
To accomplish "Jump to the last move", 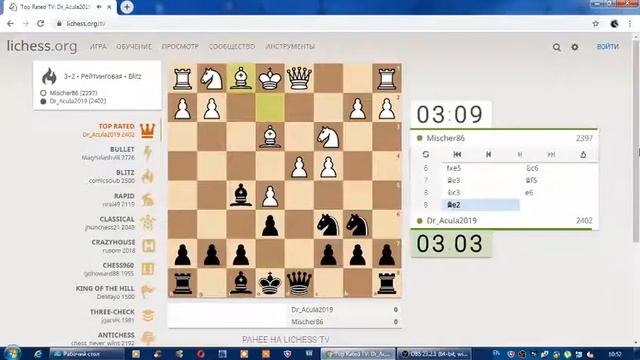I will (x=551, y=154).
